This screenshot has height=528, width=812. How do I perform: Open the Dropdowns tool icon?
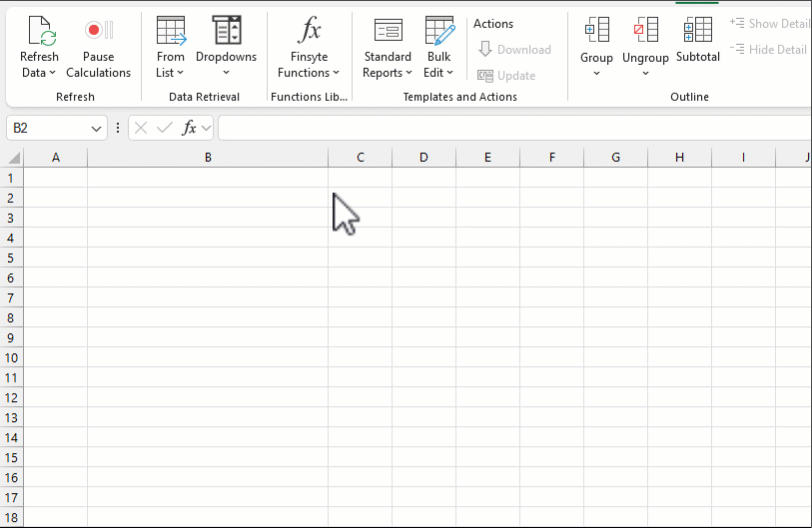point(227,31)
